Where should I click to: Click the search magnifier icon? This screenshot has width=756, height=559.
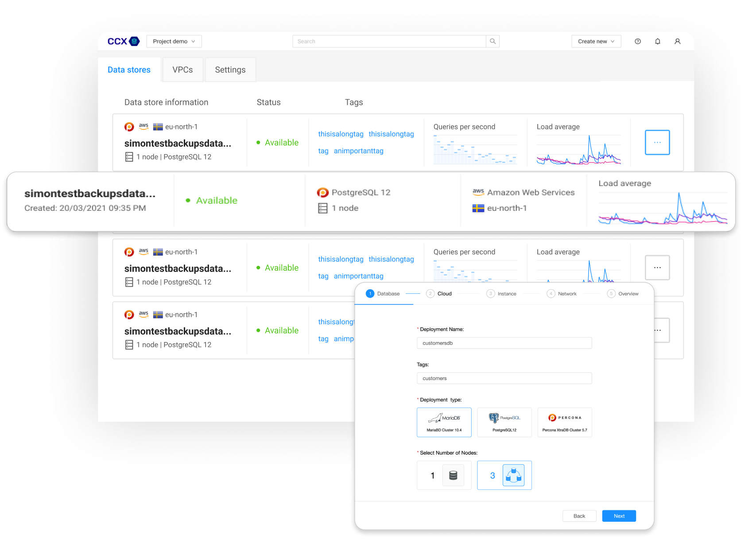click(492, 41)
